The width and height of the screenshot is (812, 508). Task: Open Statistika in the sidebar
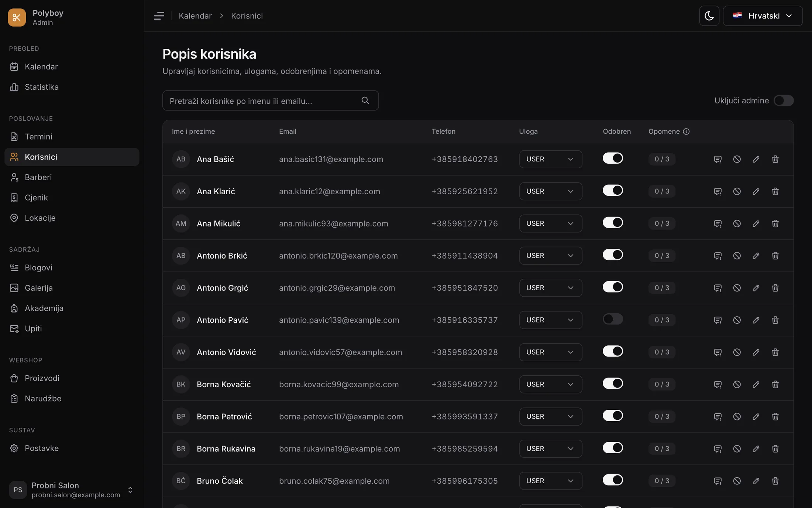pos(72,87)
